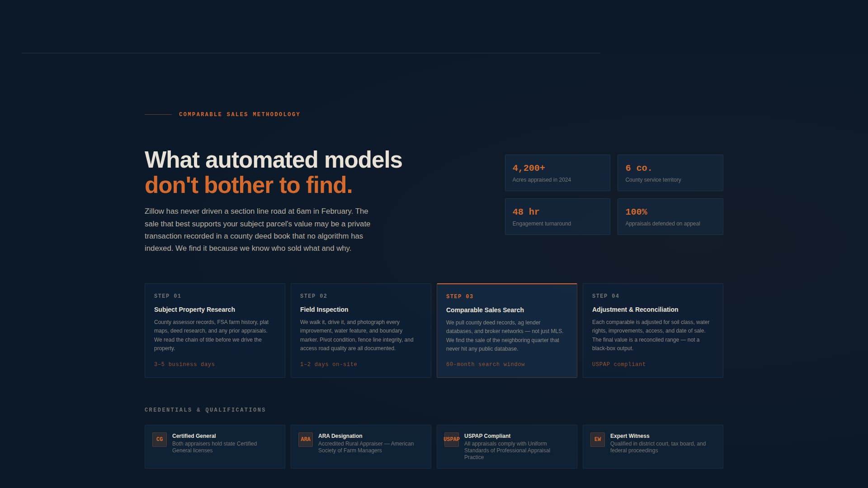Open the Comparable Sales Methodology section label

[240, 114]
